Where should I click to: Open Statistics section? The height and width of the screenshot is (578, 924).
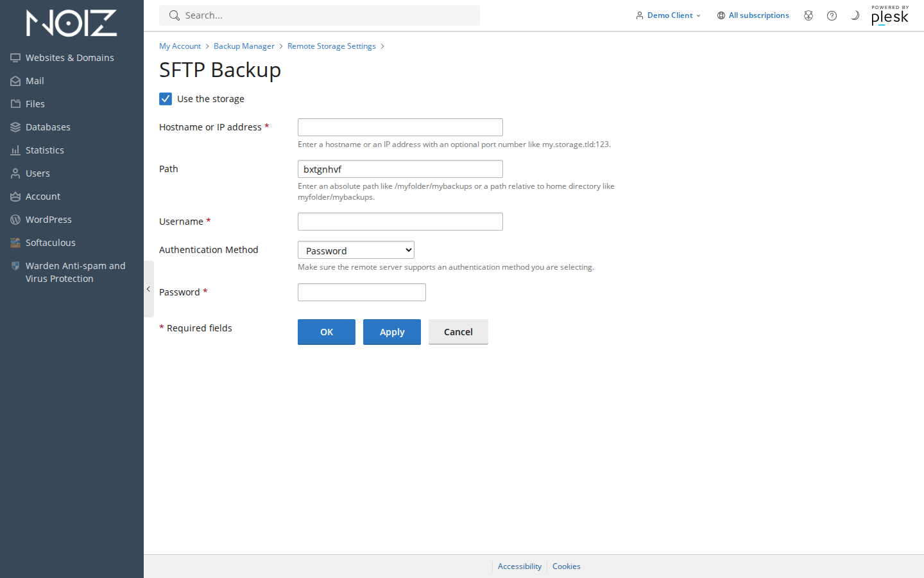click(x=45, y=150)
